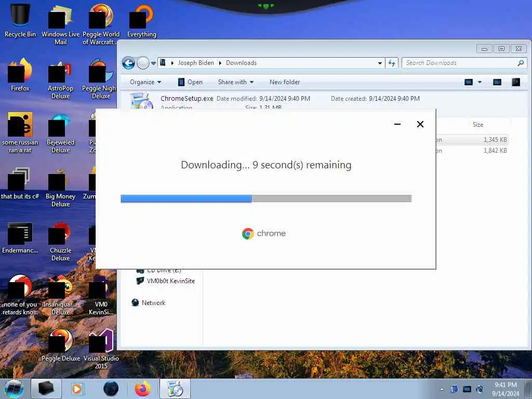Open AstroPop Deluxe desktop shortcut
532x399 pixels.
coord(60,79)
